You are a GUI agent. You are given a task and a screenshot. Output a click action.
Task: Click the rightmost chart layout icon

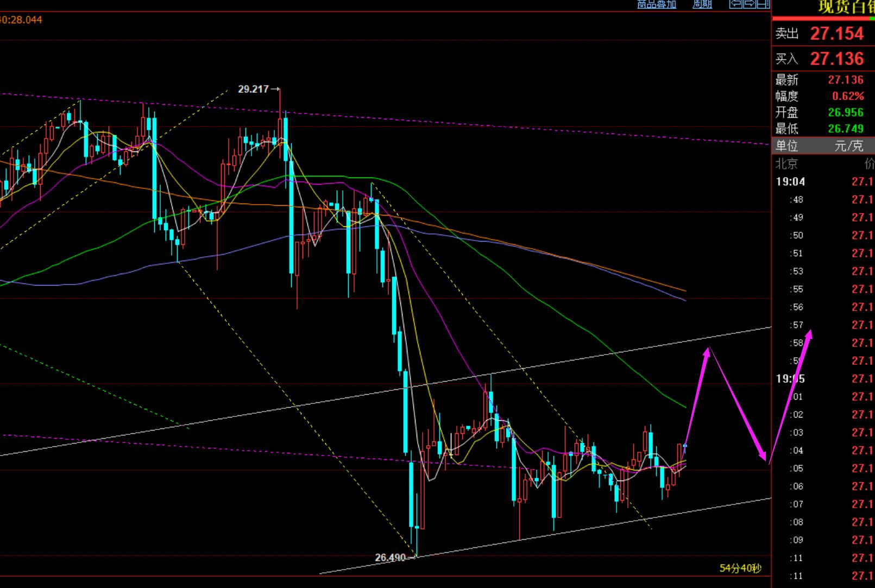[x=763, y=4]
